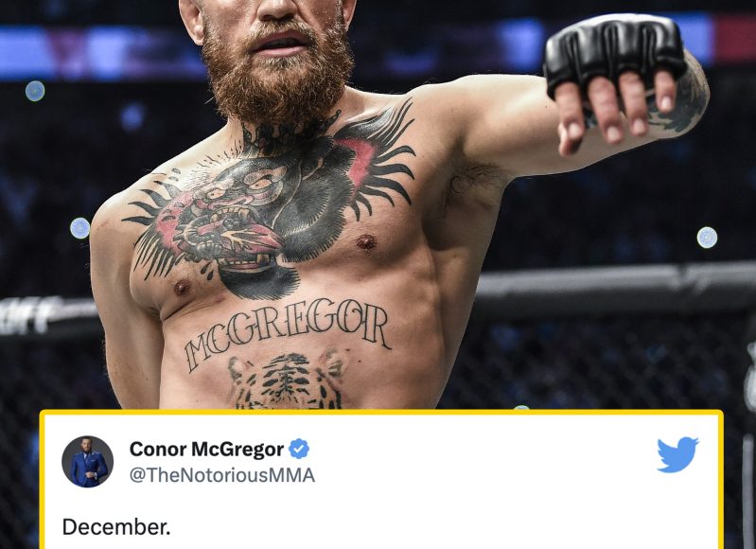Click the fighter's red beard
The height and width of the screenshot is (549, 756).
(276, 72)
